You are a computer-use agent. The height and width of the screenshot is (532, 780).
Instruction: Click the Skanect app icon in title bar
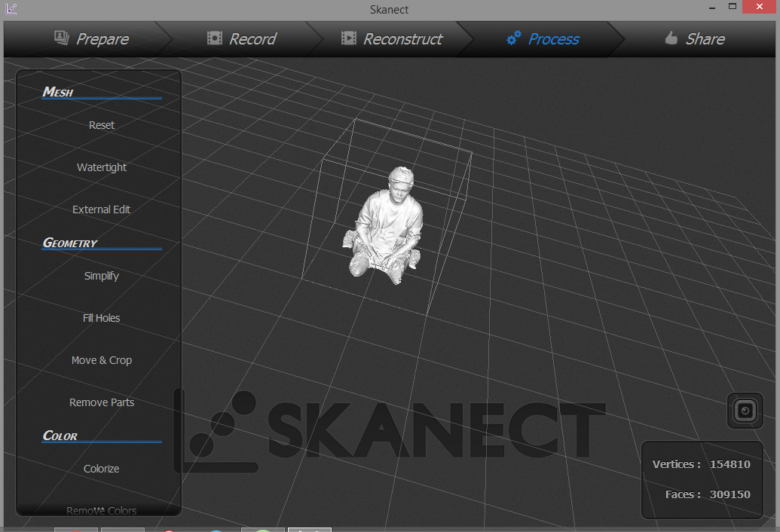[x=11, y=9]
